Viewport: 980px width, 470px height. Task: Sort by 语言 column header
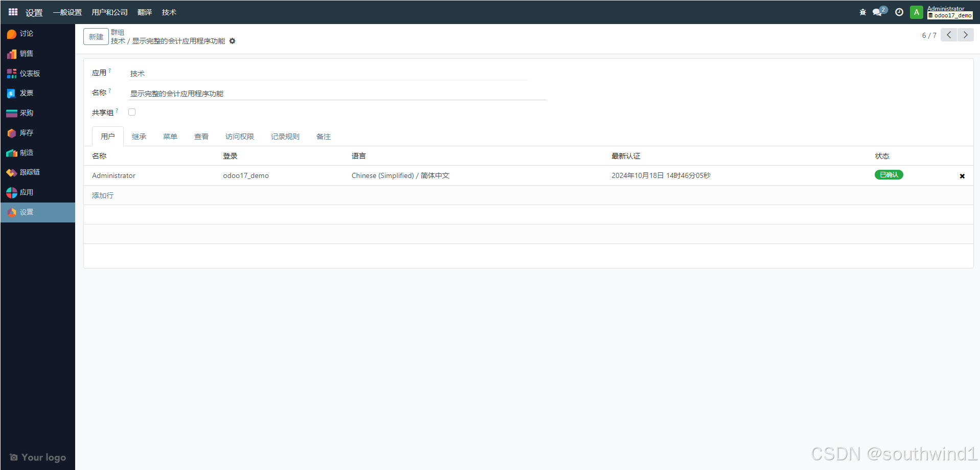coord(359,156)
